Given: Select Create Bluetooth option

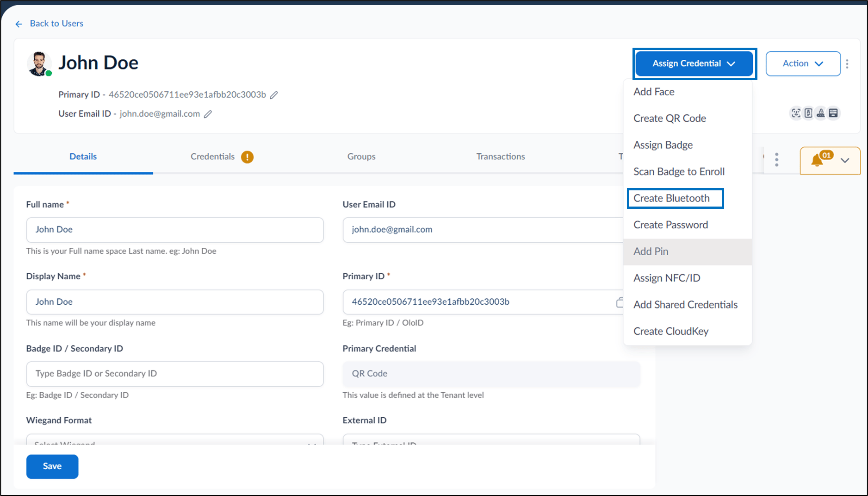Looking at the screenshot, I should (688, 198).
